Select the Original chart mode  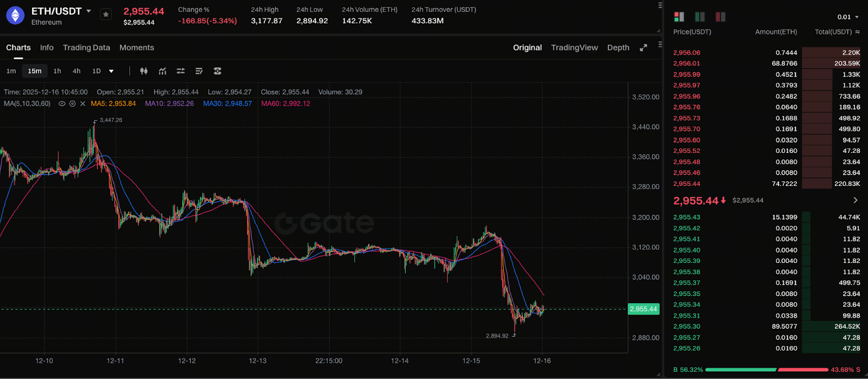tap(527, 48)
